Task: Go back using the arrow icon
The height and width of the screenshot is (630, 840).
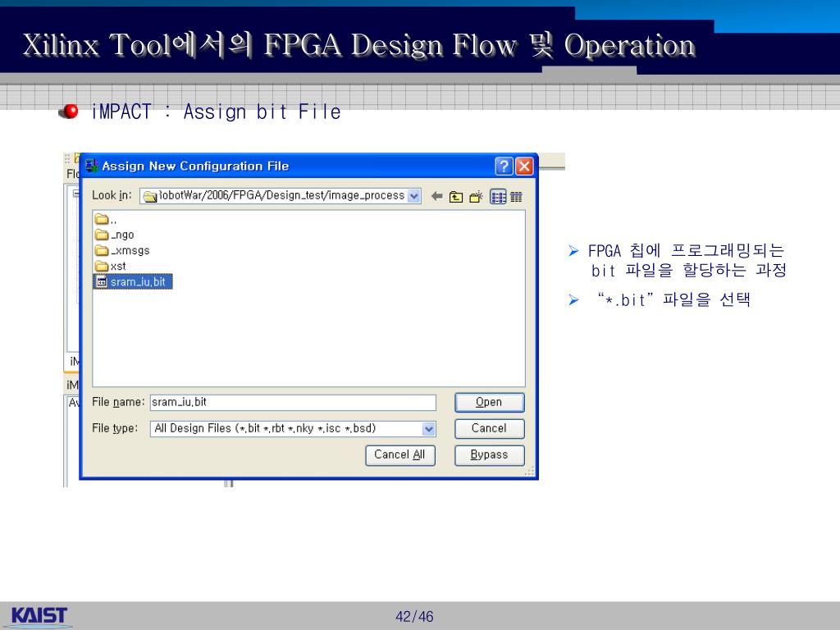Action: pos(436,197)
